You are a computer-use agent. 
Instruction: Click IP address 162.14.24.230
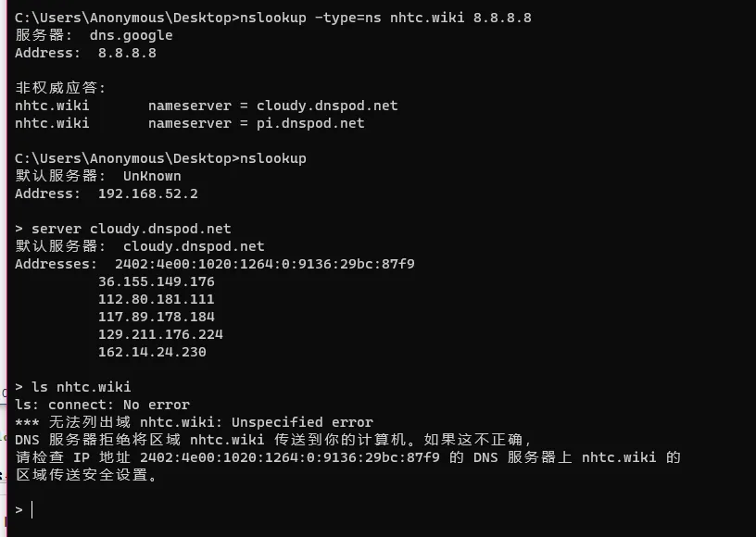click(152, 352)
